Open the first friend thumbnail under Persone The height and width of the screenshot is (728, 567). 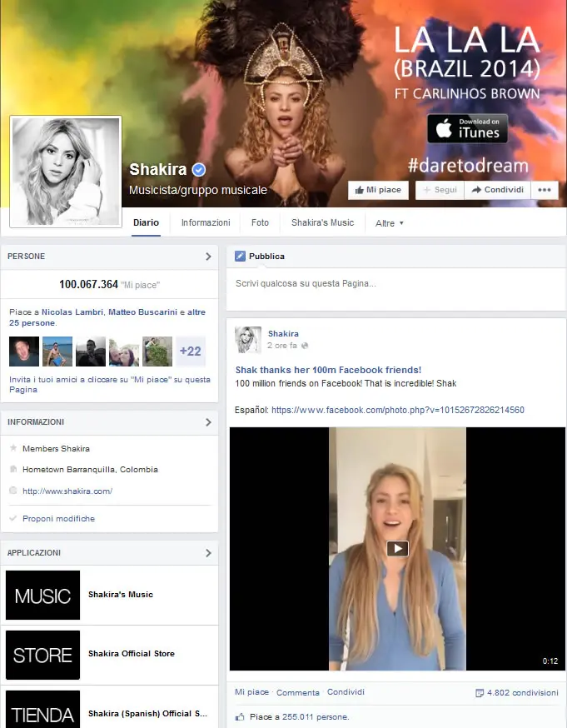click(24, 352)
